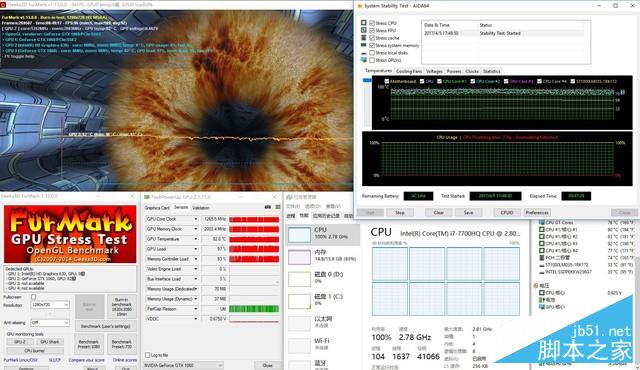Open the GPU-Z hamburger menu icon

tap(278, 207)
